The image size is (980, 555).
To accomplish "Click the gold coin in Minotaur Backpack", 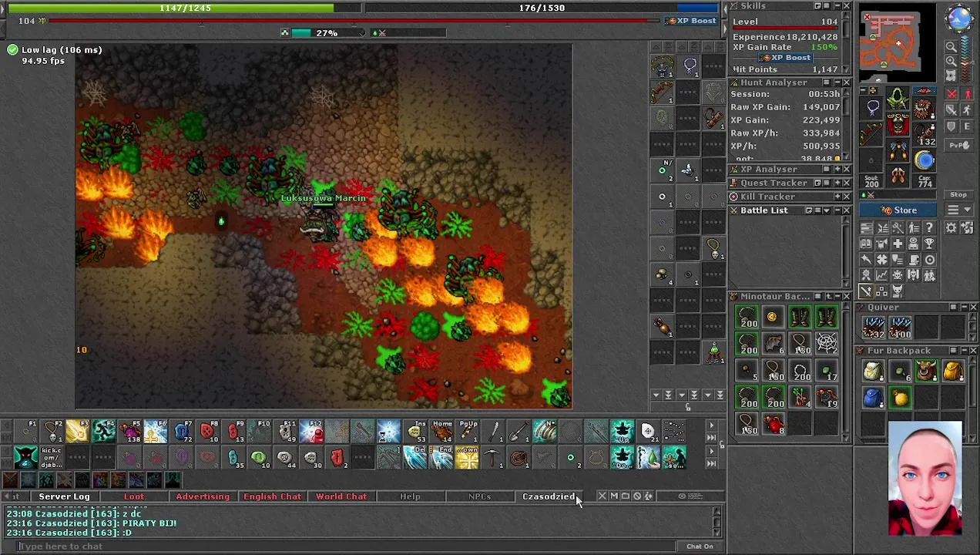I will [x=773, y=317].
